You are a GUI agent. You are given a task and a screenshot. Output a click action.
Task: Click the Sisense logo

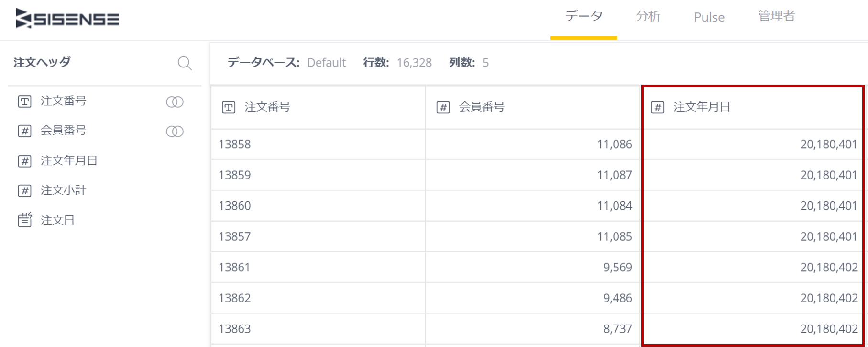coord(67,19)
